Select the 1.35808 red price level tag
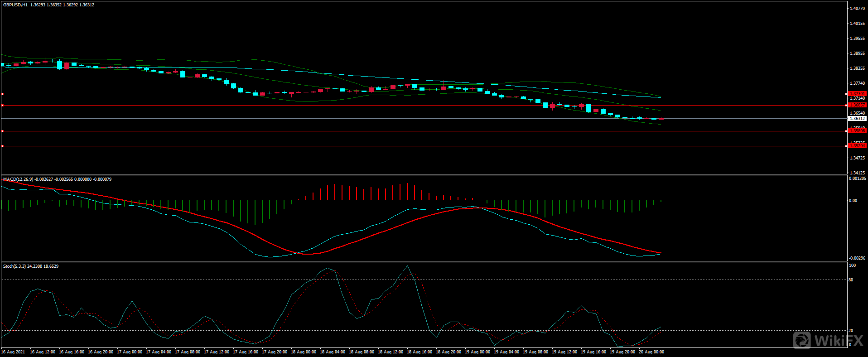868x357 pixels. click(857, 131)
